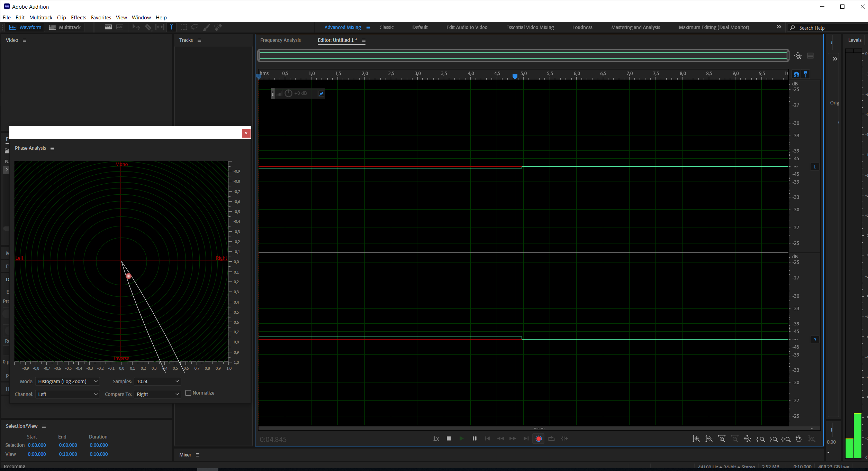Screen dimensions: 868x471
Task: Zoom out full on all axes
Action: click(x=747, y=439)
